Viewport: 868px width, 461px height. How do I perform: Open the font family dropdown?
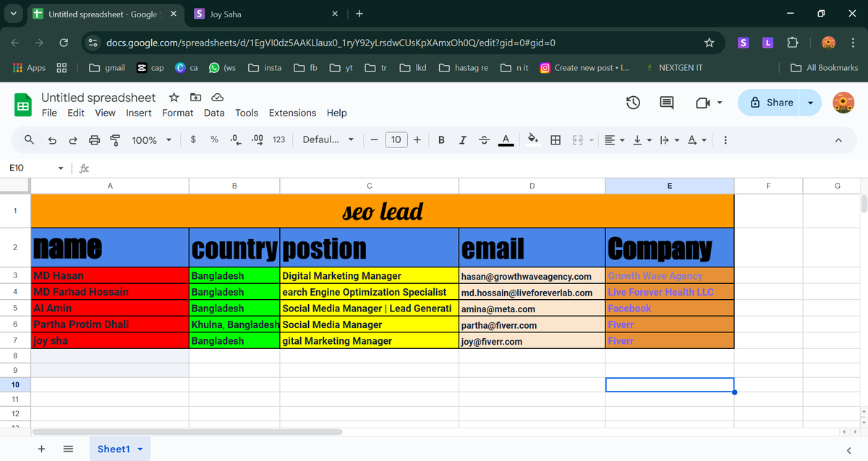328,140
